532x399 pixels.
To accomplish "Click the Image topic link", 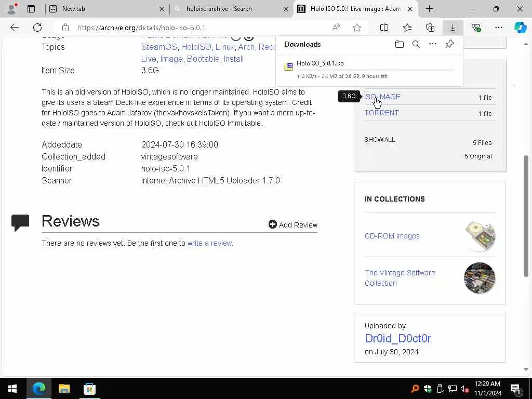I will (x=171, y=59).
